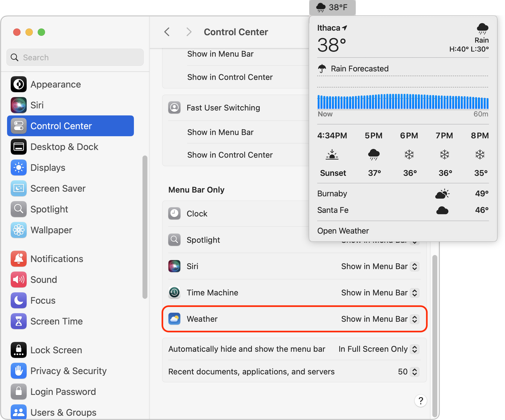Click the Rain Forecasted label
Screen dimensions: 505x420
[360, 69]
